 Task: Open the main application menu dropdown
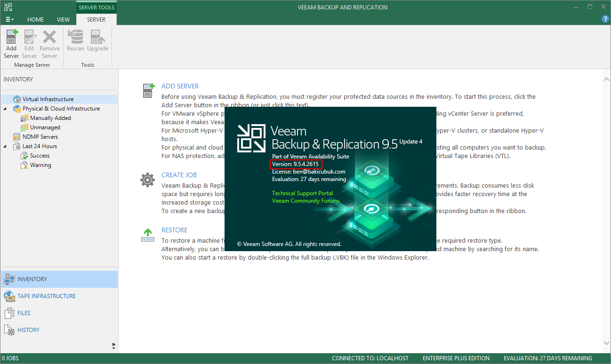[9, 20]
